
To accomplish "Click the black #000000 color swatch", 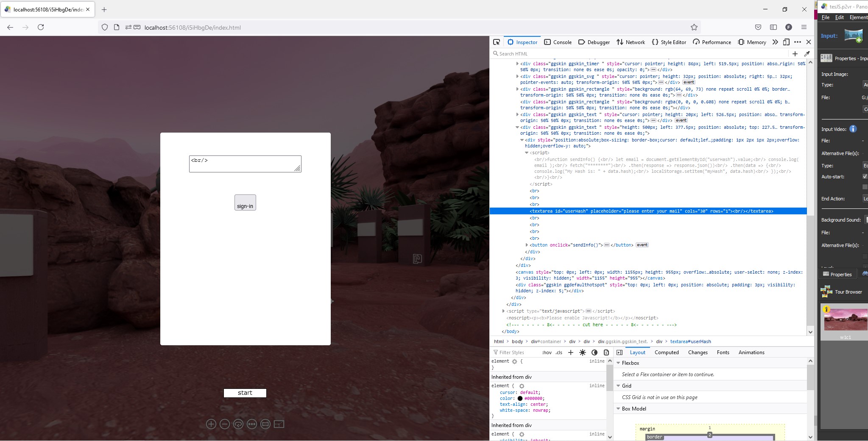I will point(520,399).
